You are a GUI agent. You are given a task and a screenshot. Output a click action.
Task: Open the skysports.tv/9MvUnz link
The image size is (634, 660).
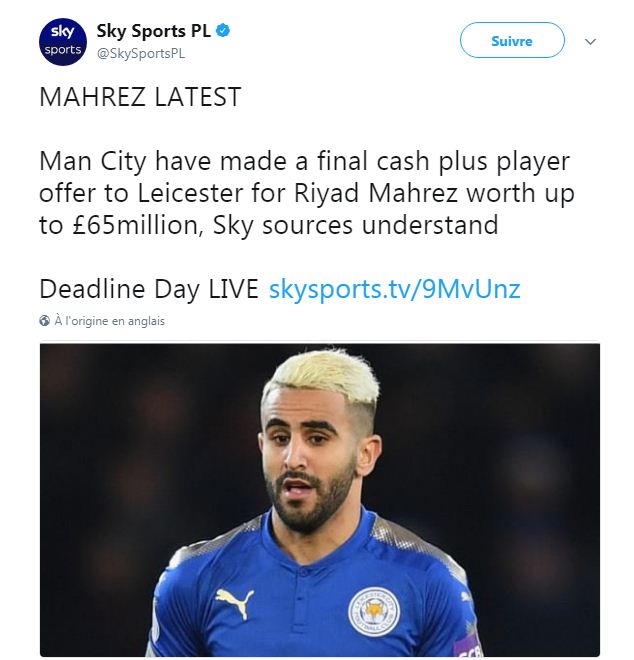click(394, 289)
